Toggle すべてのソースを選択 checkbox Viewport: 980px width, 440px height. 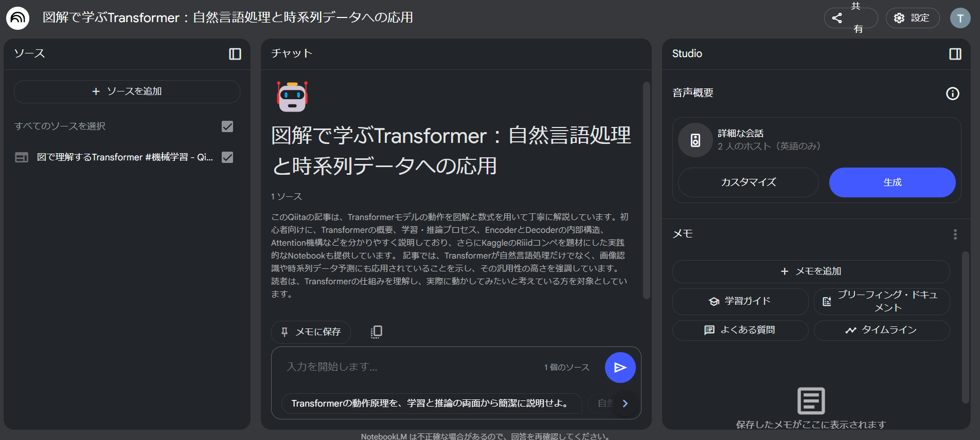(227, 126)
